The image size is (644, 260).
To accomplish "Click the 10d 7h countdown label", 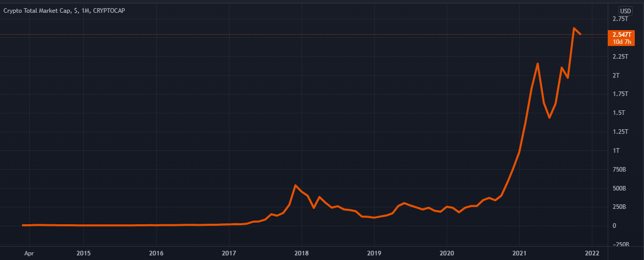I will 621,42.
